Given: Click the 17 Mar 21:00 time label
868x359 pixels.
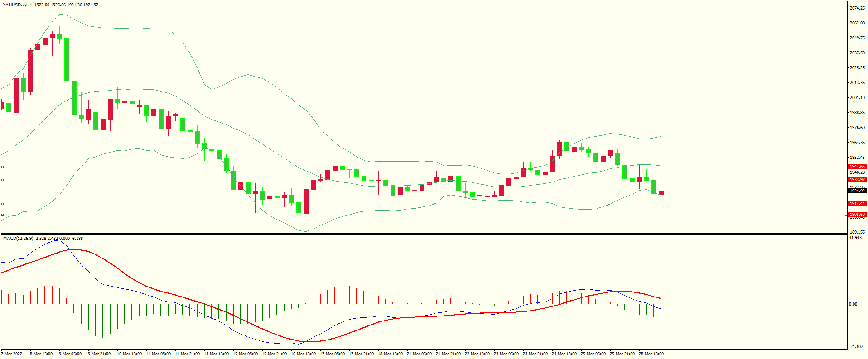Looking at the screenshot, I should coord(361,354).
